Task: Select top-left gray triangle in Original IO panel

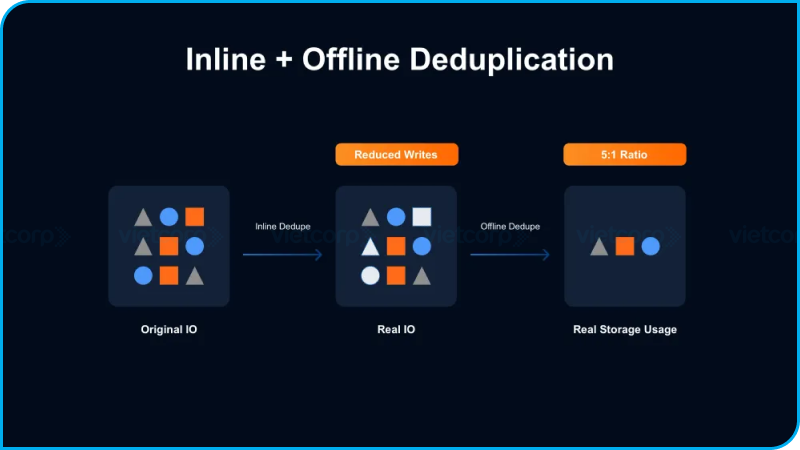Action: tap(143, 217)
